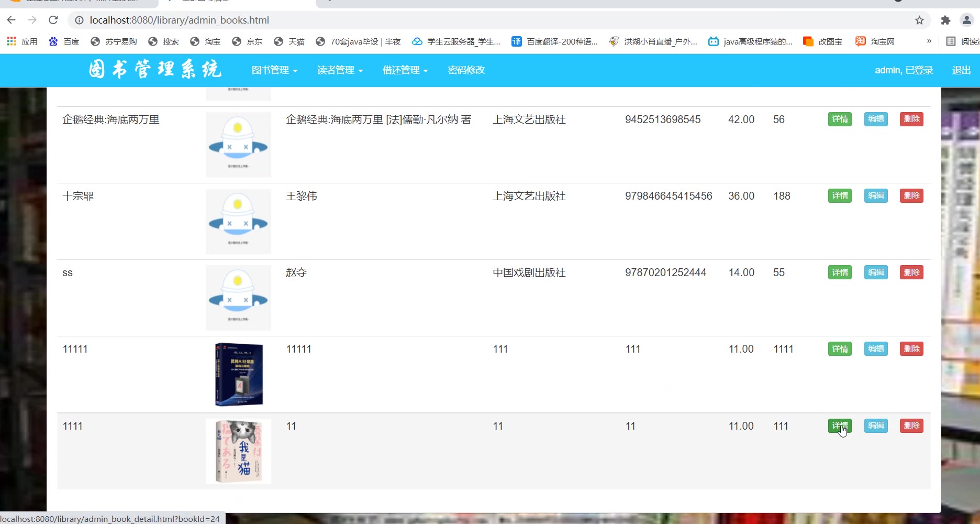Delete the book titled 11111

tap(911, 349)
